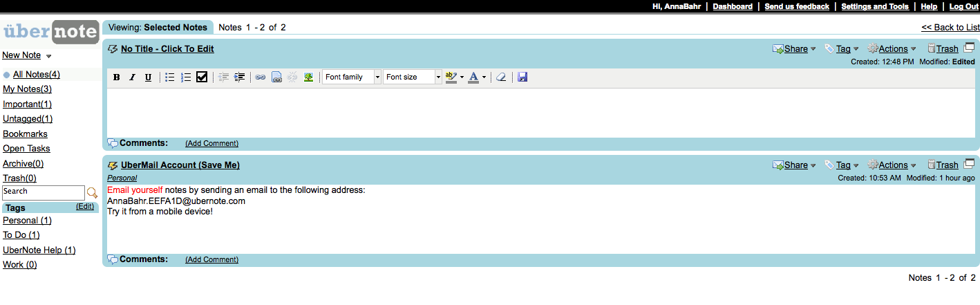
Task: Pop out the UberMail Account note window
Action: pos(969,164)
